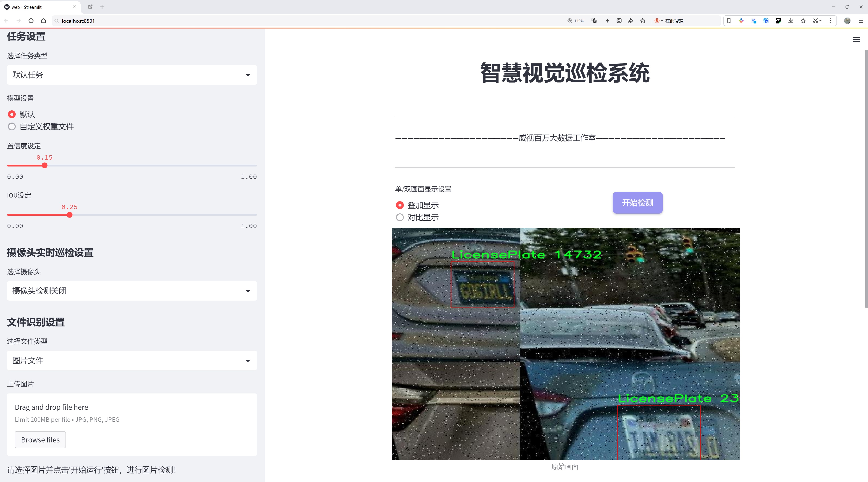The image size is (868, 482).
Task: Click the confidence slider handle at 0.15
Action: click(x=45, y=166)
